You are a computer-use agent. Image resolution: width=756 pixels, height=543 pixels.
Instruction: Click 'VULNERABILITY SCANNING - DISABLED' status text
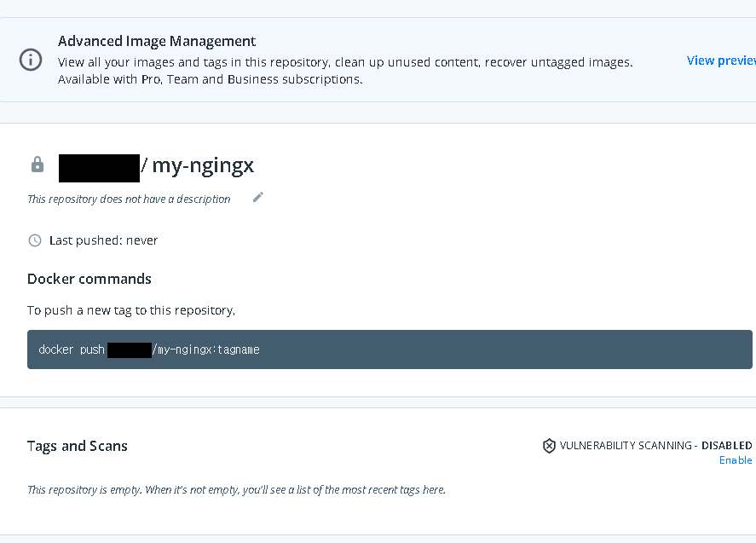[655, 445]
